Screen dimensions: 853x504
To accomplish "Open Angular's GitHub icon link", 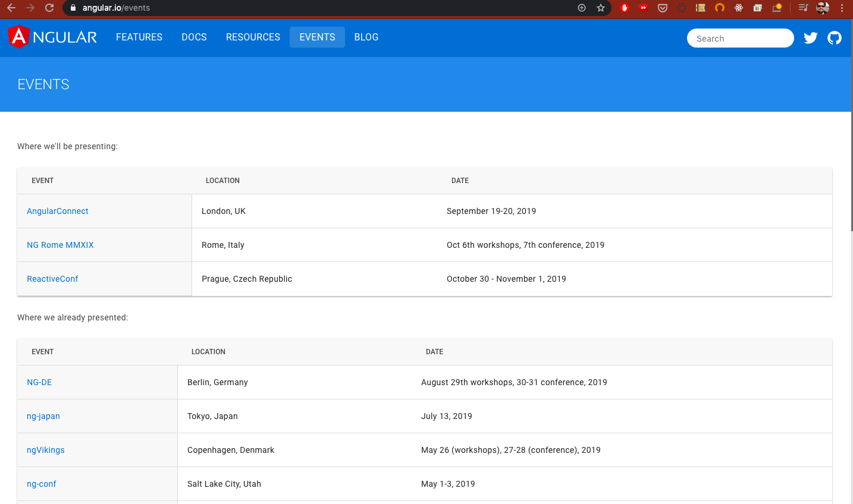I will (x=835, y=38).
